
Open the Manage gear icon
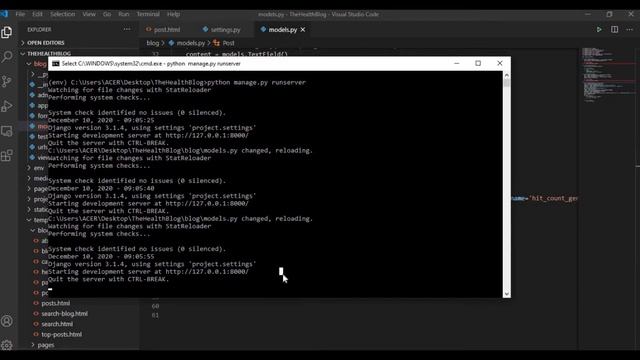(7, 345)
